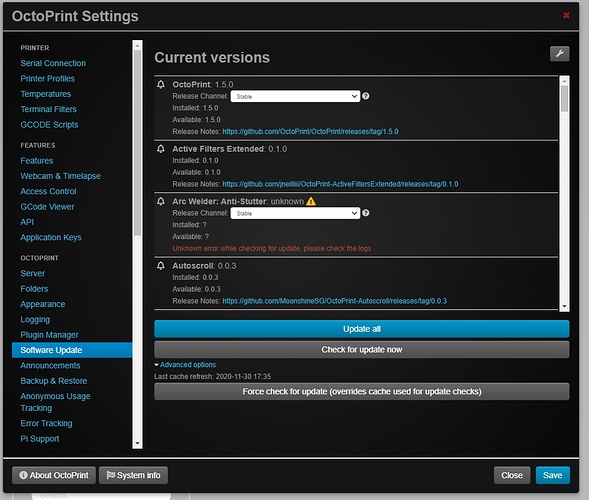
Task: Open Folders settings
Action: click(34, 289)
